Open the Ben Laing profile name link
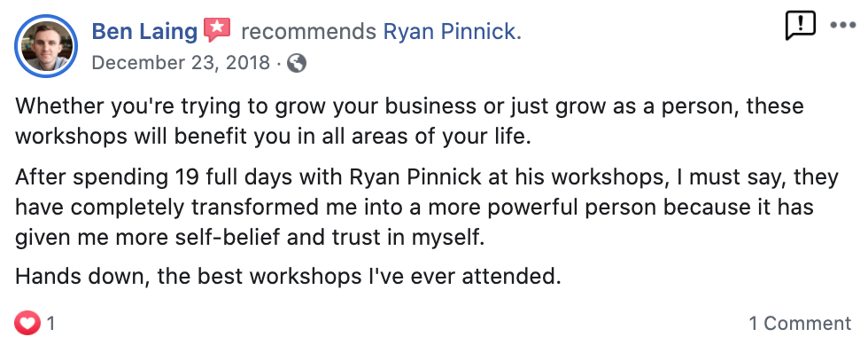Viewport: 868px width, 337px height. coord(144,32)
